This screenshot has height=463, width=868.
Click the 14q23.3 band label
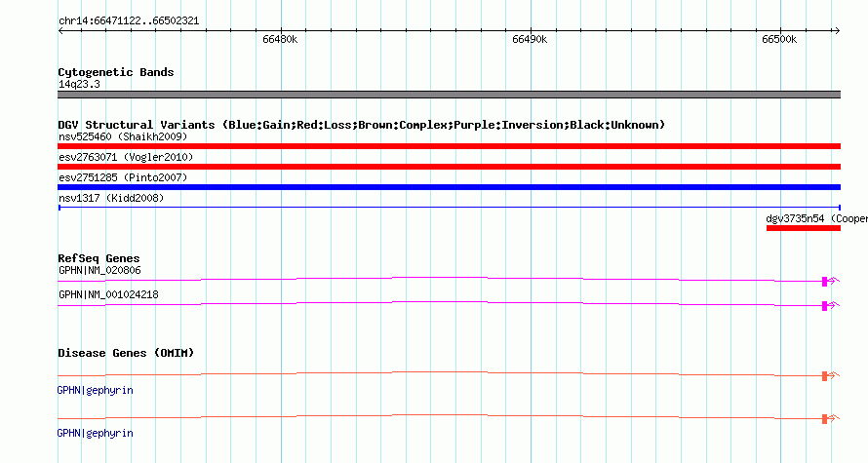coord(79,84)
